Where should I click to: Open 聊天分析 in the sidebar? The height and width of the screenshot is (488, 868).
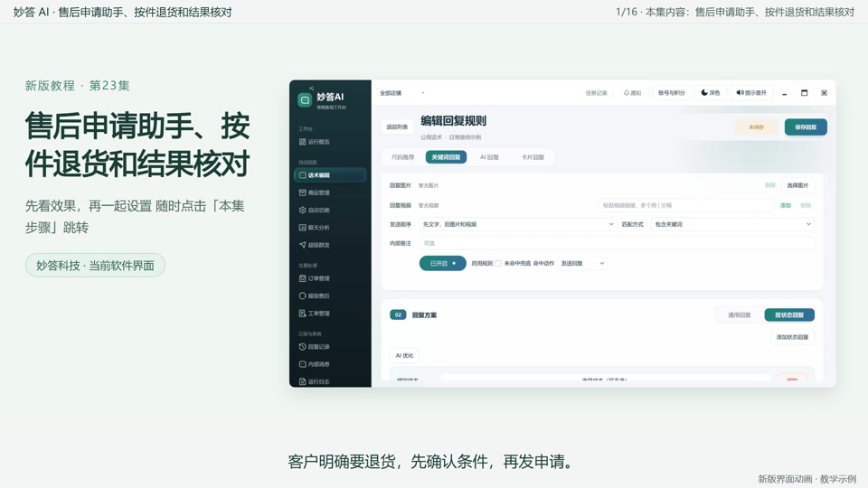click(x=314, y=228)
